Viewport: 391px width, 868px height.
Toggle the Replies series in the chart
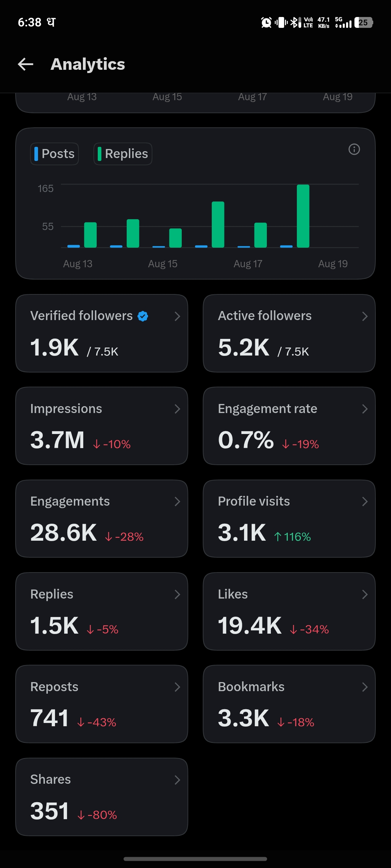(123, 154)
